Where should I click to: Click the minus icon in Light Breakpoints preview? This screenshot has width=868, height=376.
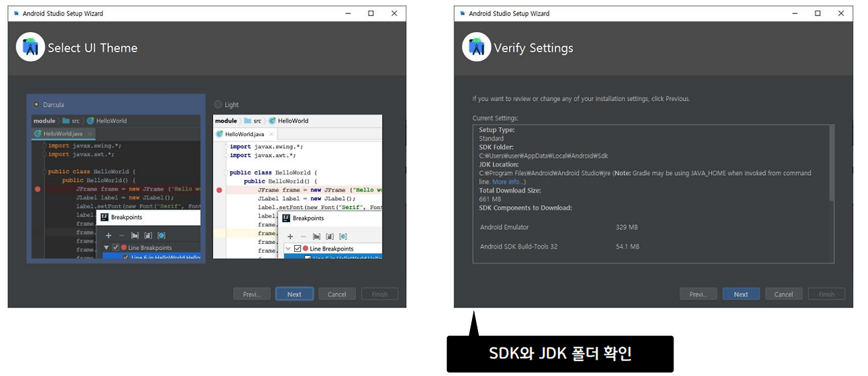[303, 236]
